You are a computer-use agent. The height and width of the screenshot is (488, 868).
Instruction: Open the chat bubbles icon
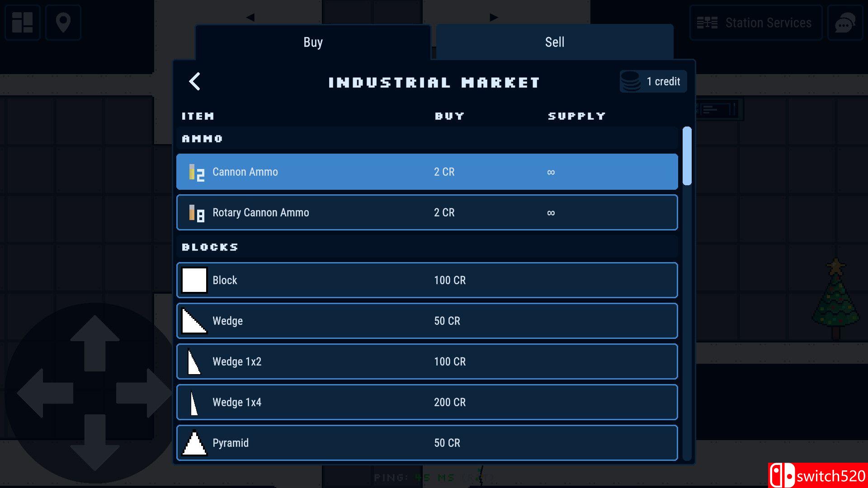pyautogui.click(x=844, y=23)
